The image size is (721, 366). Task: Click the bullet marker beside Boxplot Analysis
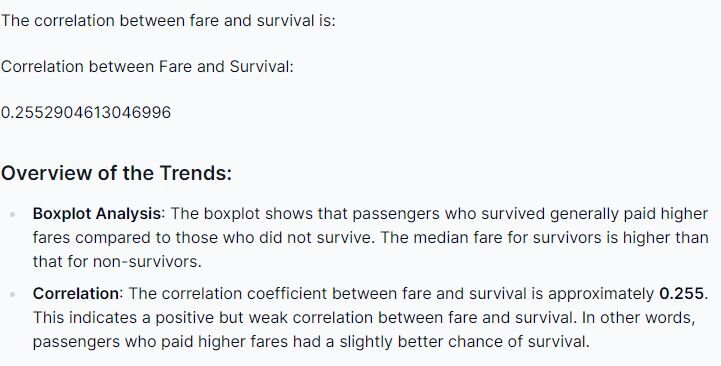12,214
